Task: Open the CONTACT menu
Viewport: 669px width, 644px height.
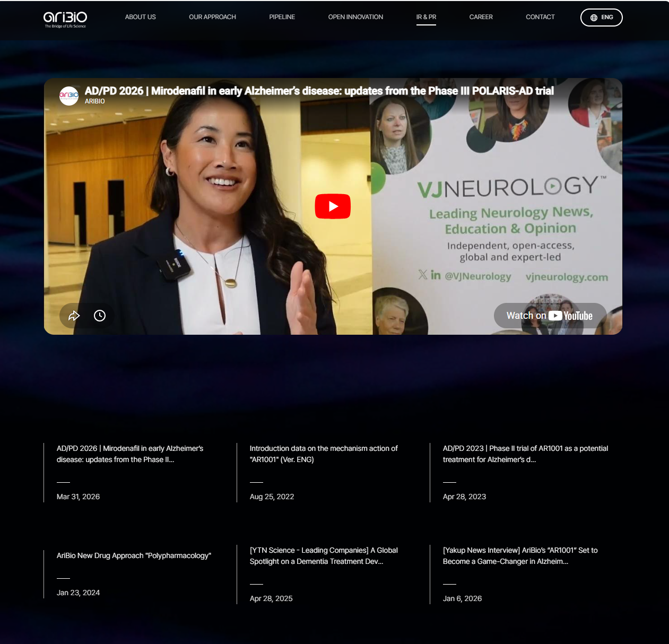Action: (540, 17)
